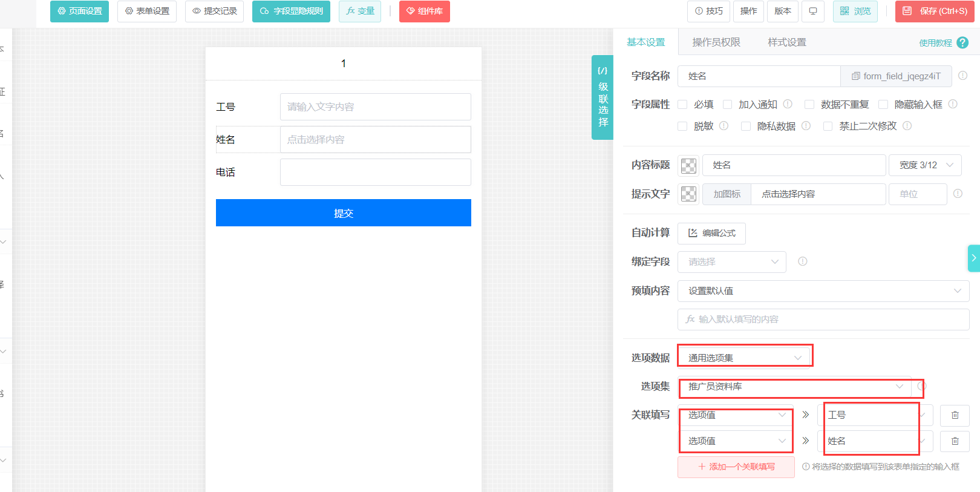Click info icon beside 单位 field
Screen dimensions: 980x492
pyautogui.click(x=958, y=194)
